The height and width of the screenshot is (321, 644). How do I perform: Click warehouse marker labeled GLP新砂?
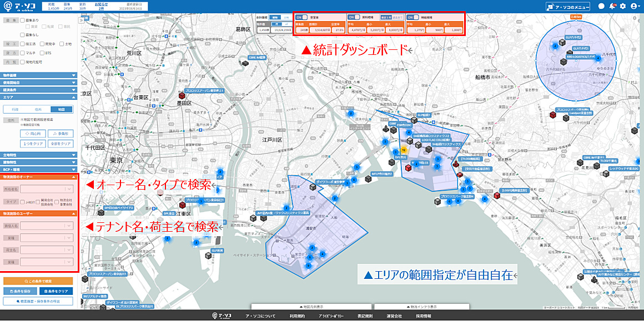pyautogui.click(x=209, y=256)
